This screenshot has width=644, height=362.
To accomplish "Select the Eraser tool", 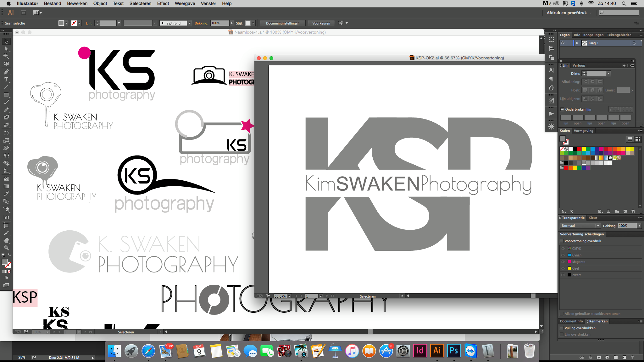I will pos(6,125).
